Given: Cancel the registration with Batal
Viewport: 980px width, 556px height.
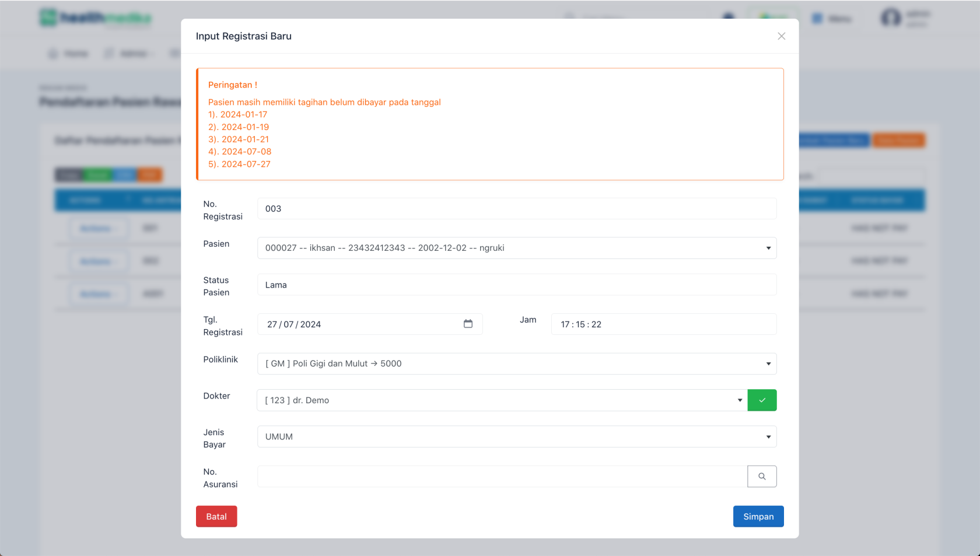Looking at the screenshot, I should point(216,516).
